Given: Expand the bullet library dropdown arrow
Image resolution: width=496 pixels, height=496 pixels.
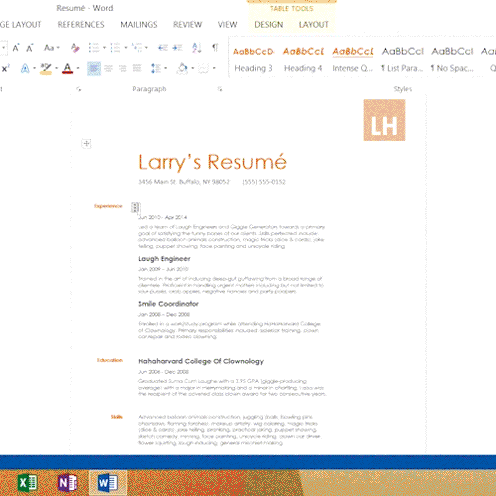Looking at the screenshot, I should (x=104, y=48).
